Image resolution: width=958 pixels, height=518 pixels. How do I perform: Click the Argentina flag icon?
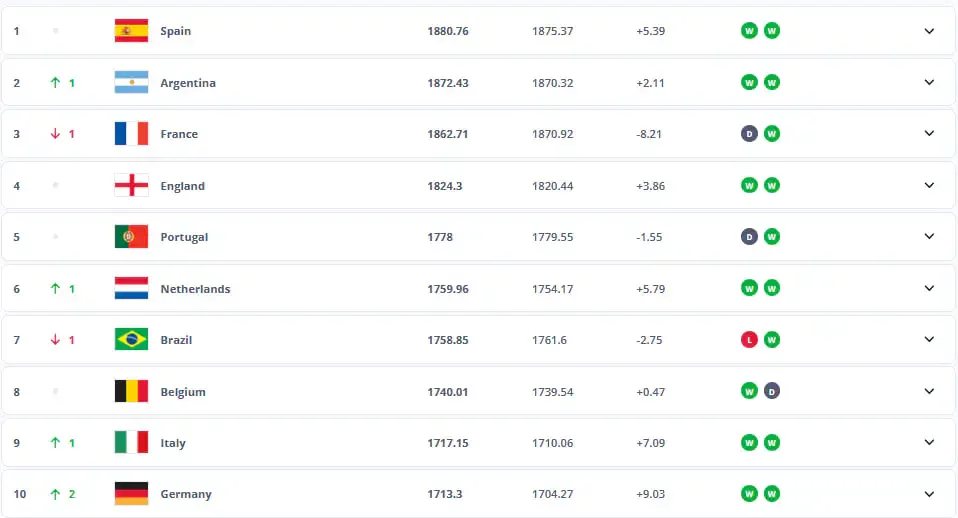coord(131,83)
